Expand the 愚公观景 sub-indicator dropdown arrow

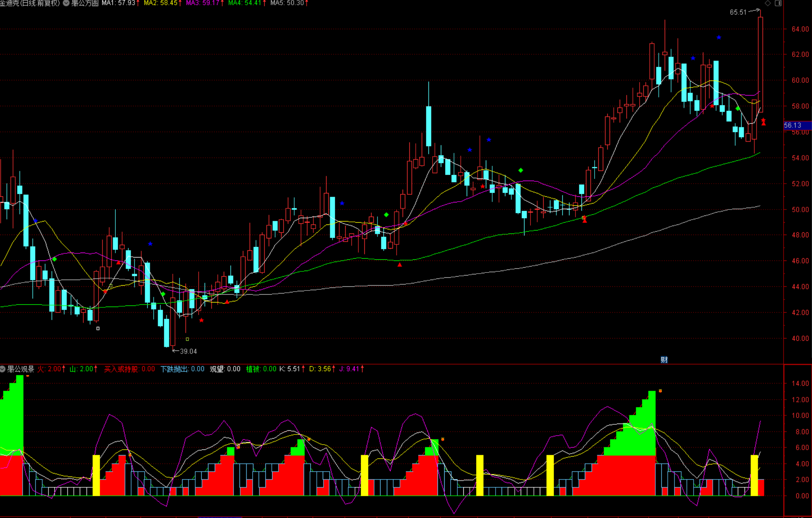pos(3,369)
